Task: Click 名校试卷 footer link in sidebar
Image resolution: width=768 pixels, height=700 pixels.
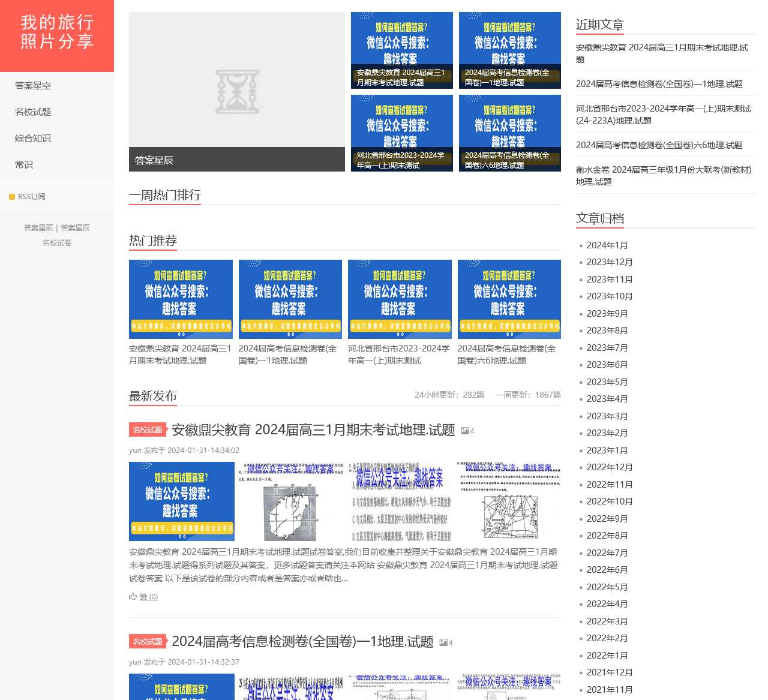Action: pyautogui.click(x=57, y=243)
